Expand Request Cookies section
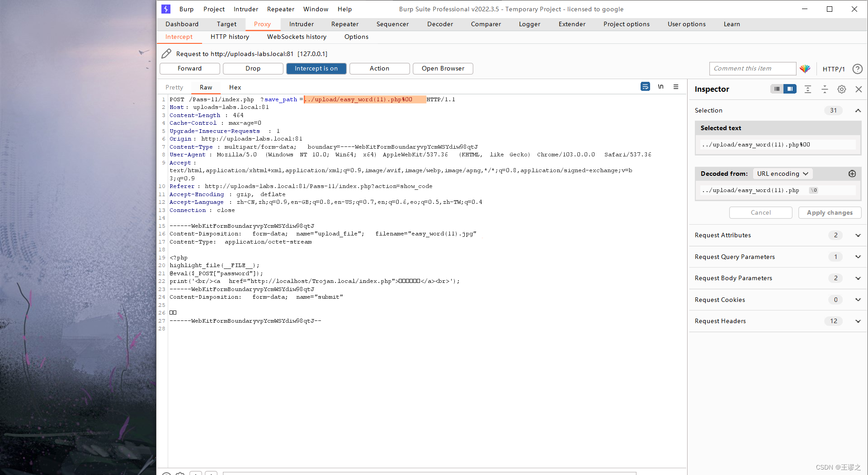Viewport: 868px width, 475px height. tap(858, 300)
